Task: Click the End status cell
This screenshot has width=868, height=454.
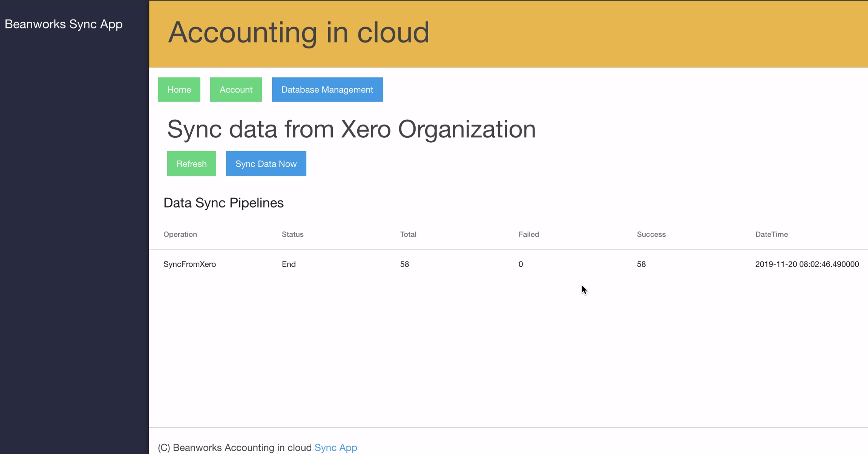Action: pyautogui.click(x=289, y=264)
